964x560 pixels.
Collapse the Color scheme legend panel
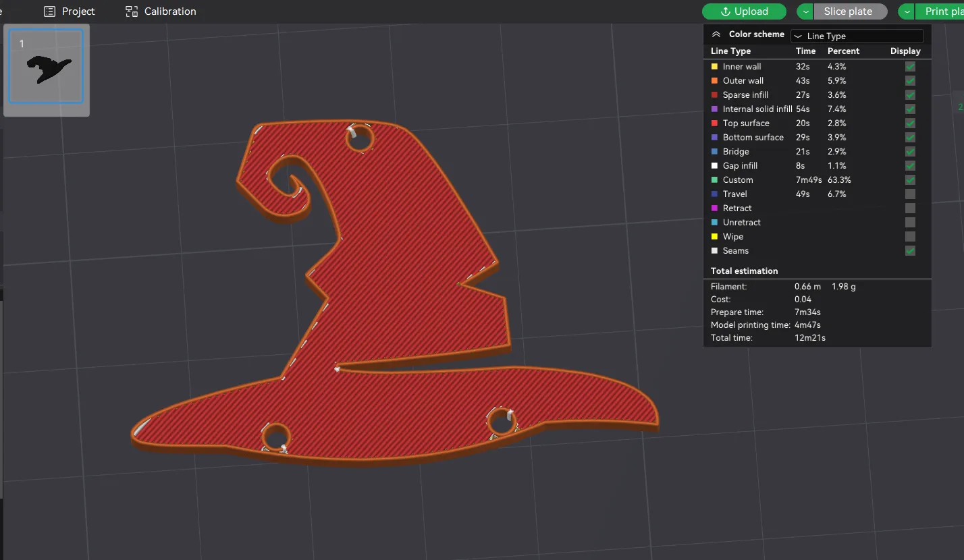coord(716,34)
